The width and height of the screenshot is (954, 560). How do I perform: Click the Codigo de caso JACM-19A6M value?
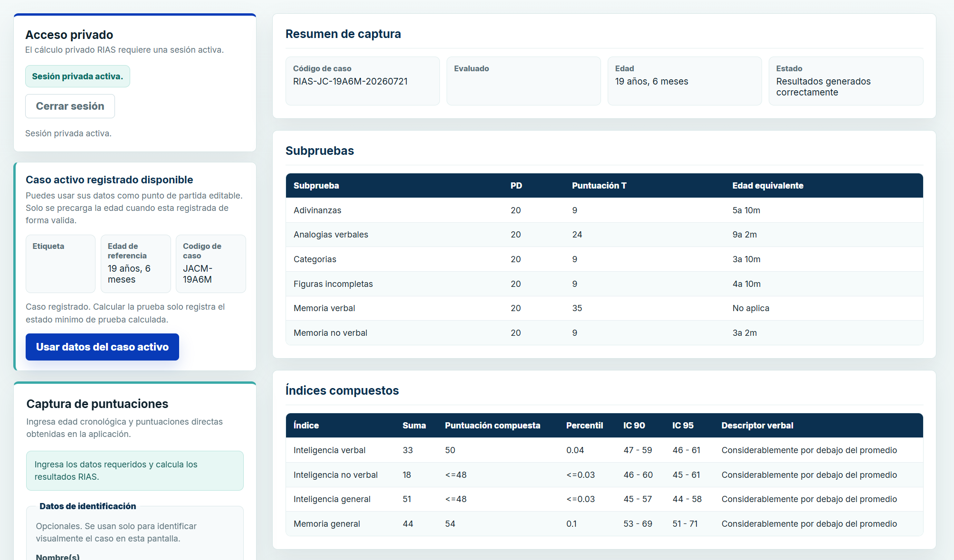pos(198,274)
